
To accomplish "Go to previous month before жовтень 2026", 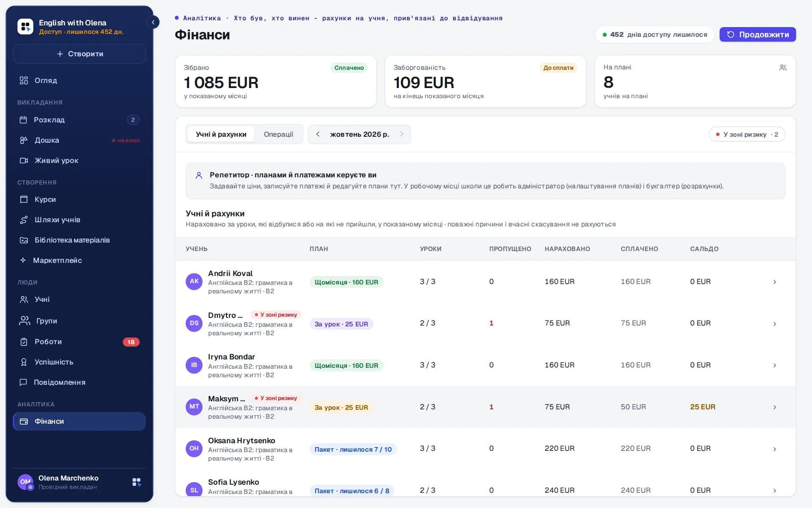I will click(318, 134).
